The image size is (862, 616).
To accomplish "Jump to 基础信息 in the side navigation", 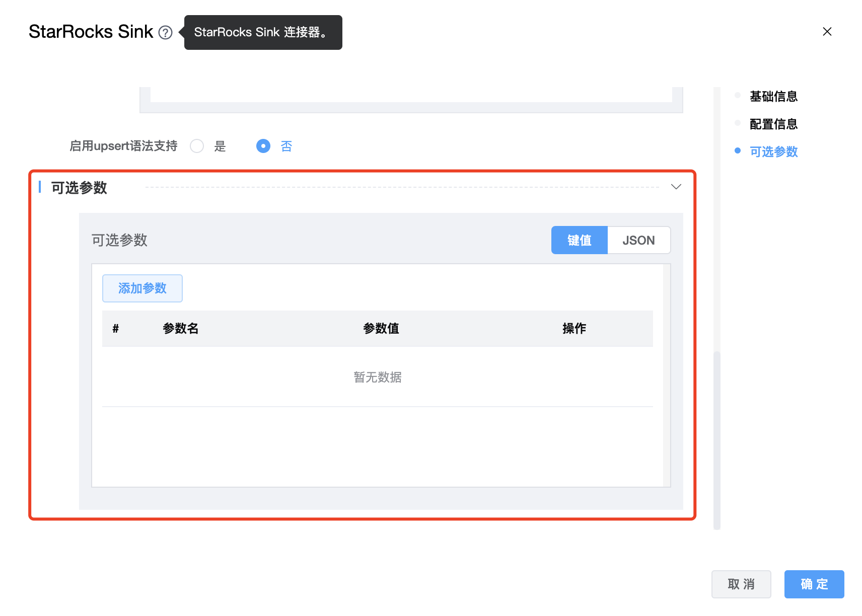I will pos(773,96).
